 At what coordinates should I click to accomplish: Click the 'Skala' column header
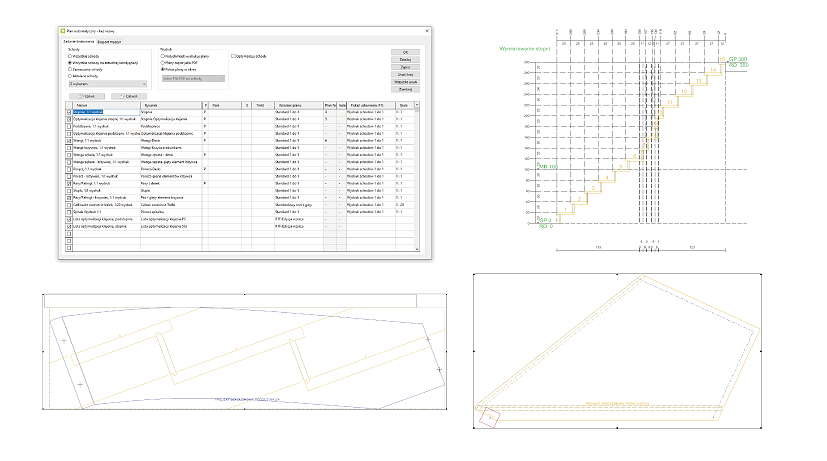point(402,104)
